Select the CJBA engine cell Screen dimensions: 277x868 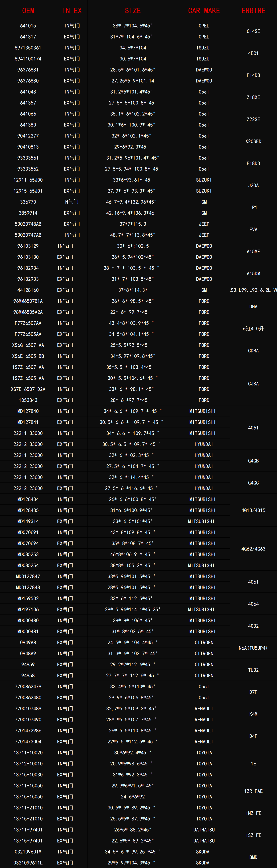pos(253,384)
